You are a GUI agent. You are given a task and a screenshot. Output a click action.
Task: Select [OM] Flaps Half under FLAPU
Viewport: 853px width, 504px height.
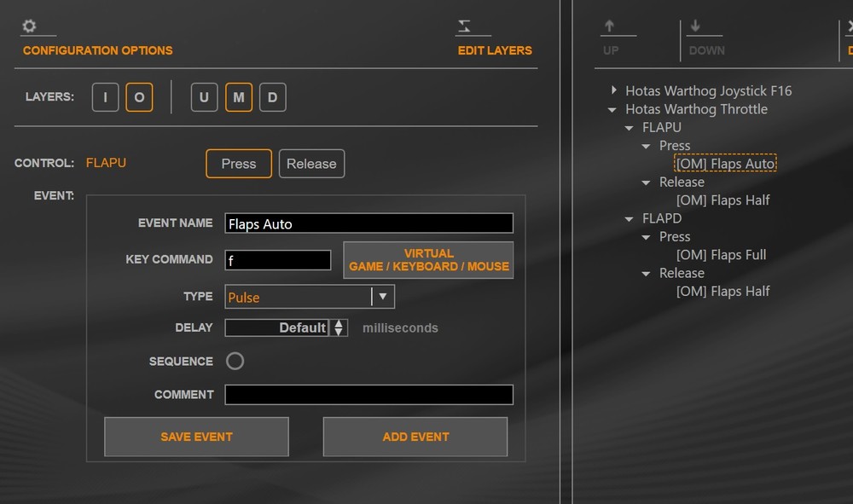point(723,200)
